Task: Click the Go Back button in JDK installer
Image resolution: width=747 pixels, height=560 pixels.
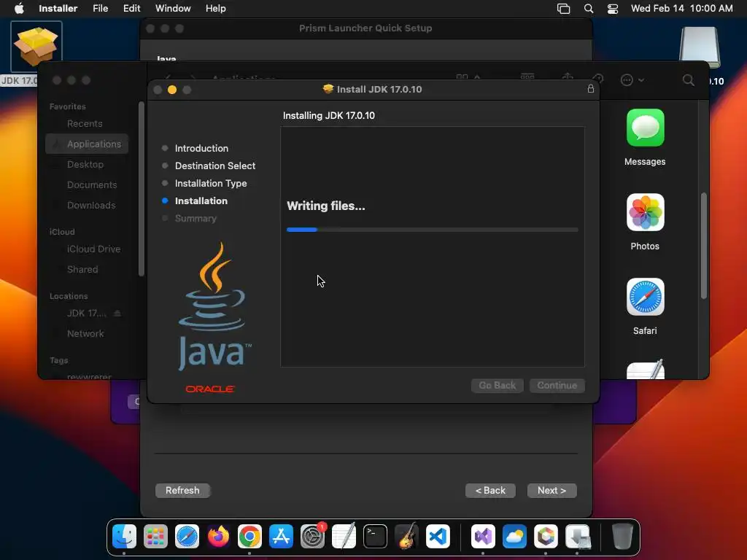Action: click(x=497, y=385)
